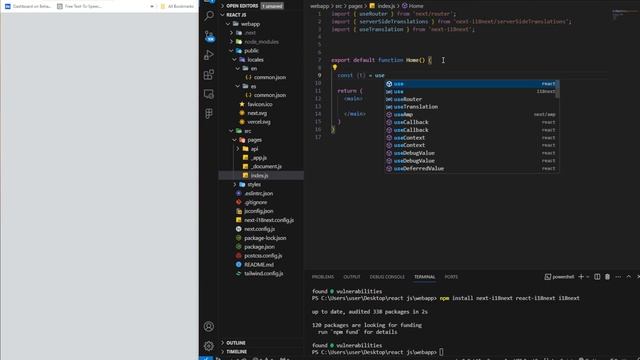
Task: Expand the OPEN EDITORS section
Action: 242,6
